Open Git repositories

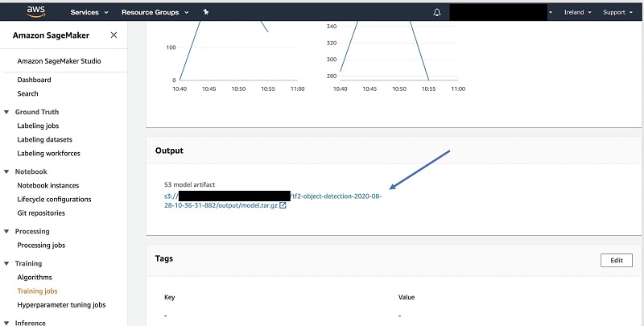pos(41,213)
